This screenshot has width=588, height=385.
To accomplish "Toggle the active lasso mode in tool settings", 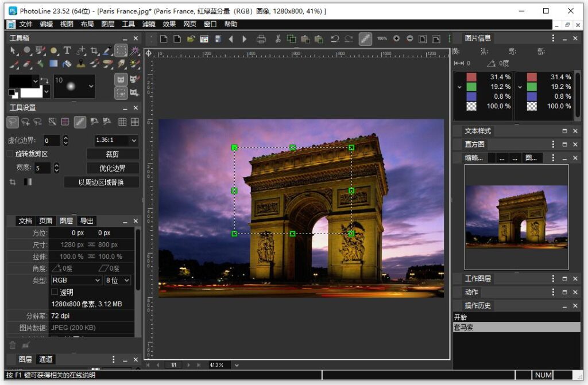I will (12, 122).
